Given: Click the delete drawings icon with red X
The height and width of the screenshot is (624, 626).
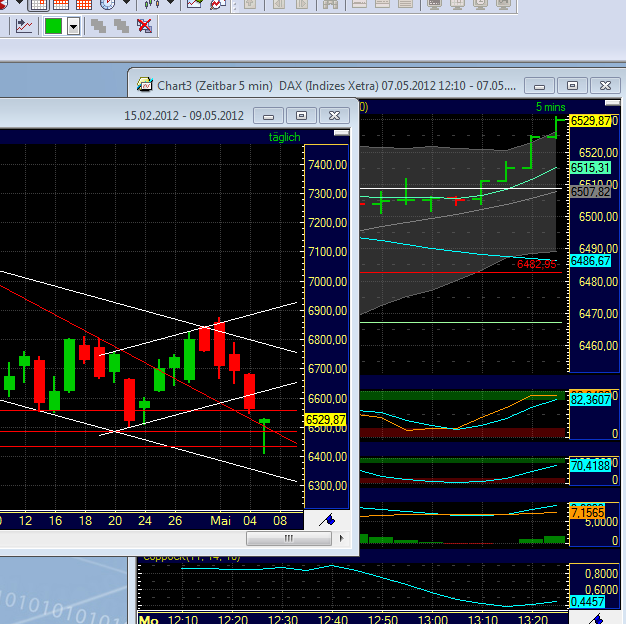Looking at the screenshot, I should click(144, 26).
